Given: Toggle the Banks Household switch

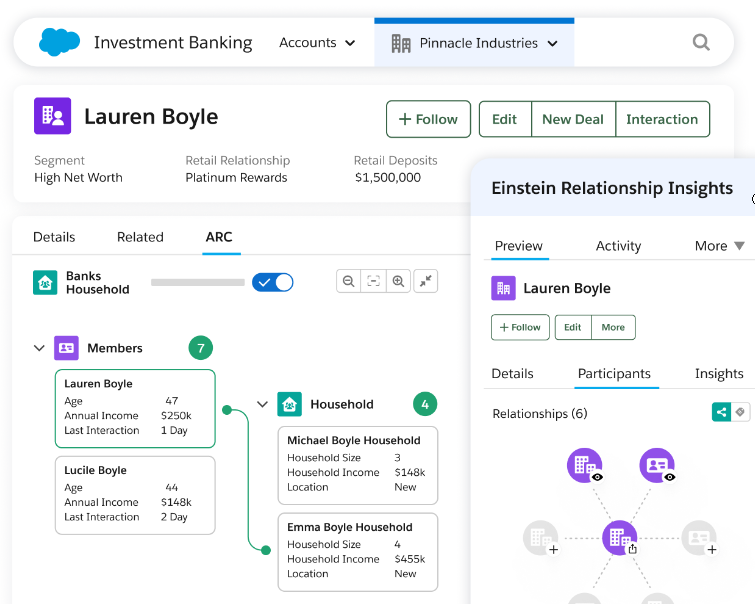Looking at the screenshot, I should point(273,282).
